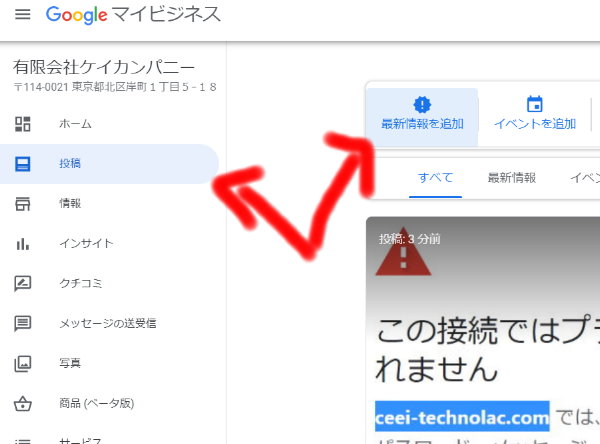Viewport: 600px width, 444px height.
Task: Open インサイト bar chart icon
Action: [x=23, y=243]
